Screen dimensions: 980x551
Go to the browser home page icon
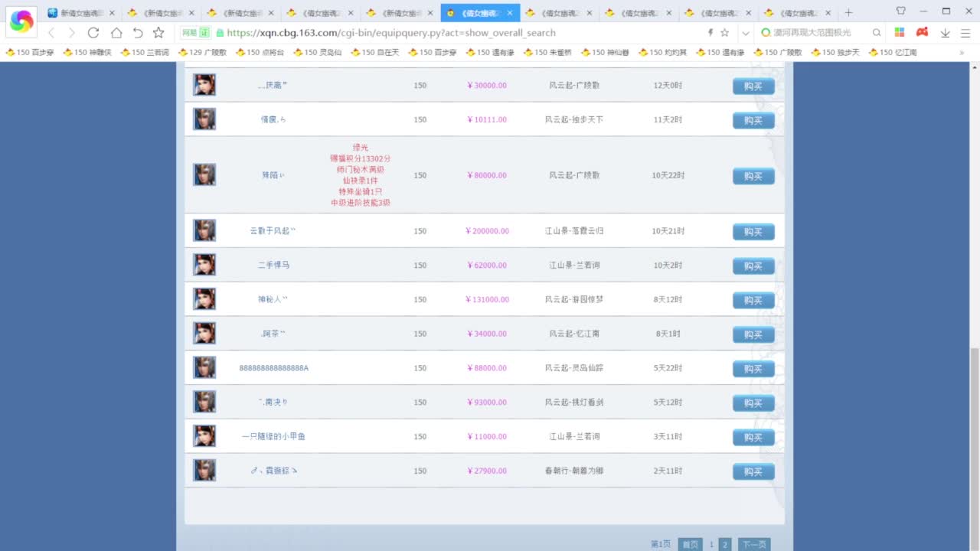[x=116, y=33]
